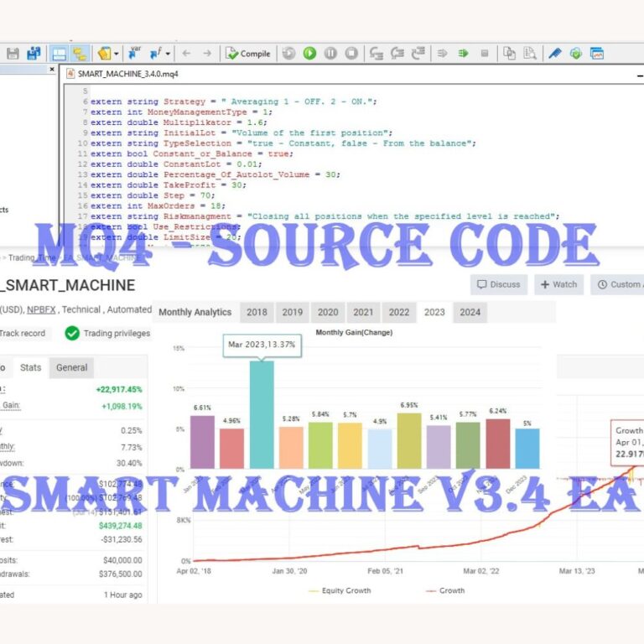This screenshot has height=644, width=644.
Task: Click the Track record verification label
Action: coord(22,333)
